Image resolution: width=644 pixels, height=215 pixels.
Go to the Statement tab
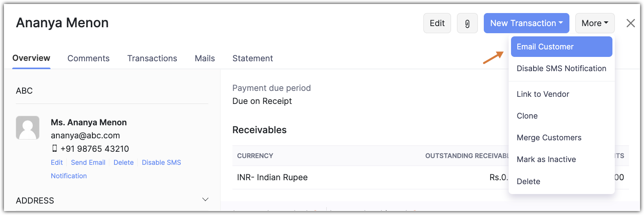253,58
